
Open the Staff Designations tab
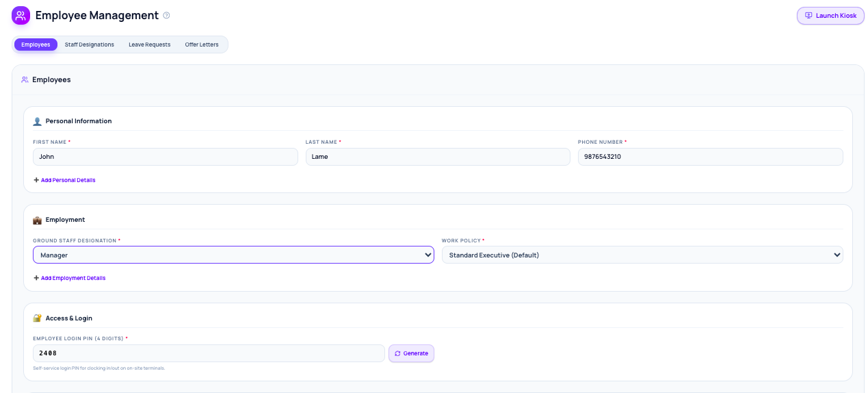90,45
